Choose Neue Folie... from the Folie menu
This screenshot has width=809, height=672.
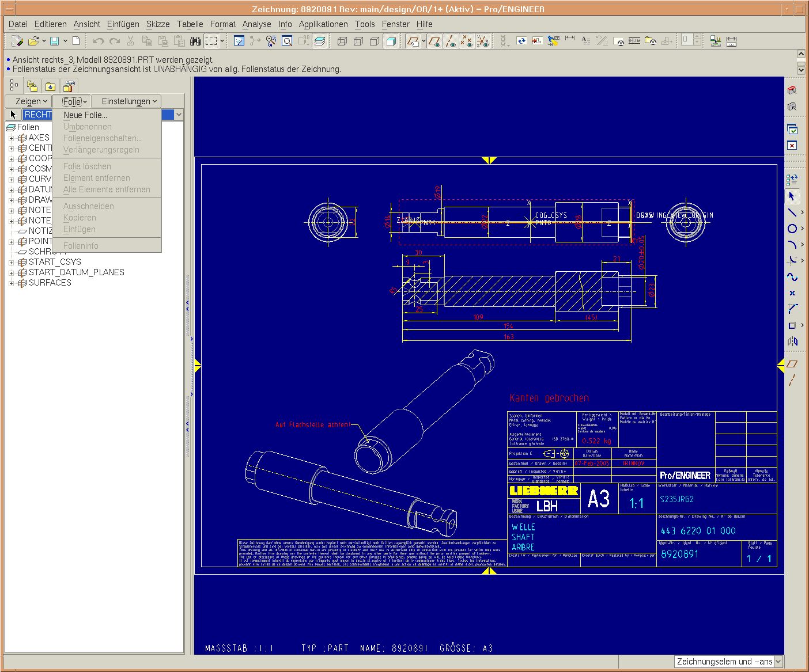tap(85, 115)
